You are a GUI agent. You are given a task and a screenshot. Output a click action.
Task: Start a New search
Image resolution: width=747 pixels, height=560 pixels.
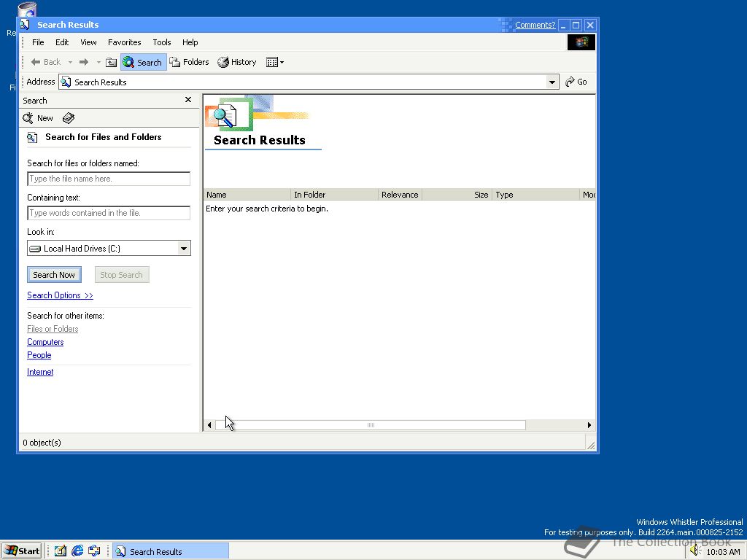click(x=39, y=118)
